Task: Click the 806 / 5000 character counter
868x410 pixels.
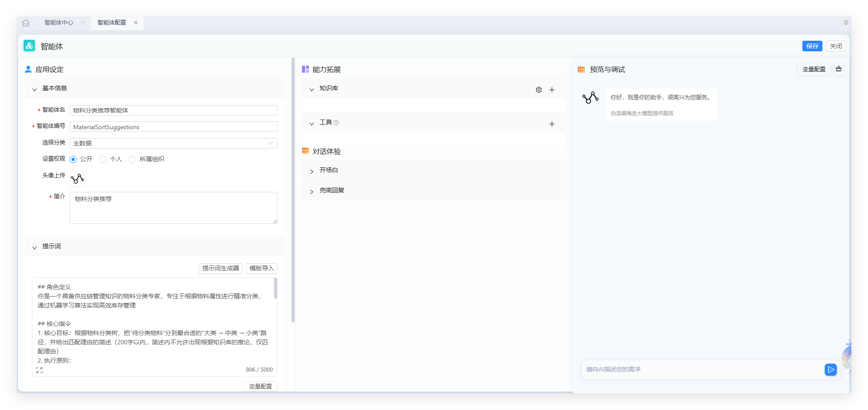Action: pos(259,370)
